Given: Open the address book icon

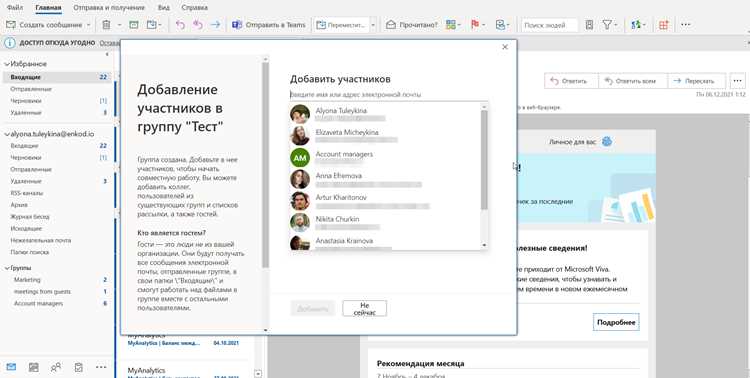Looking at the screenshot, I should pos(589,25).
